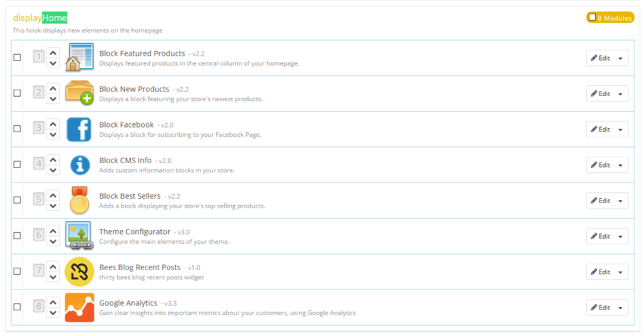Move Block Facebook down one position
The height and width of the screenshot is (336, 644).
[53, 134]
